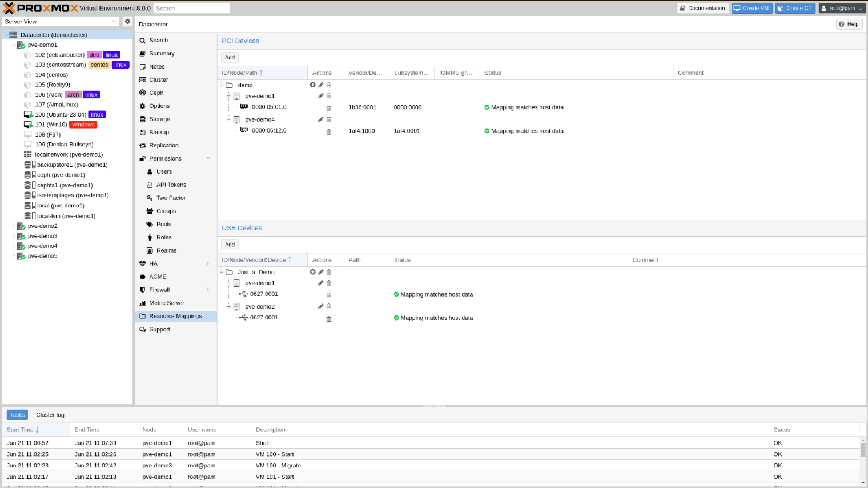Click the cog icon on Just_a_Demo mapping
Image resolution: width=868 pixels, height=488 pixels.
[312, 272]
